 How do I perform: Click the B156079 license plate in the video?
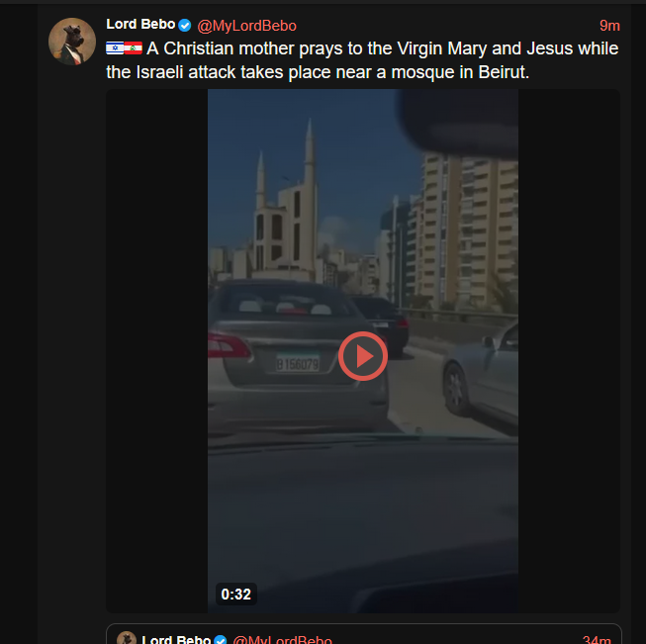click(298, 364)
